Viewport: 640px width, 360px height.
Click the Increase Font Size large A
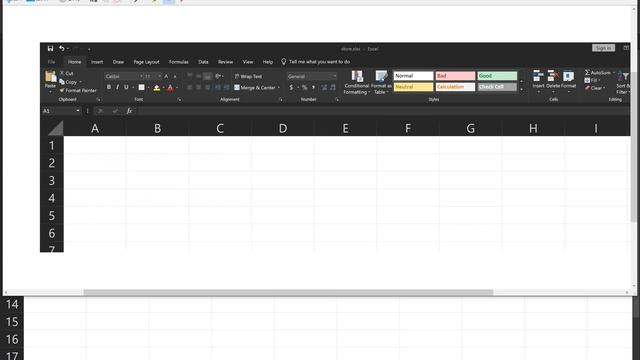[x=166, y=76]
